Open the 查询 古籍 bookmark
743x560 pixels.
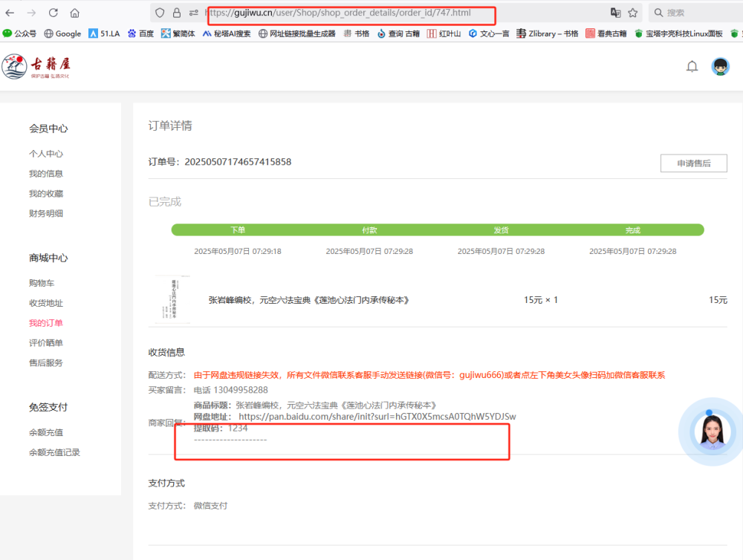[398, 33]
